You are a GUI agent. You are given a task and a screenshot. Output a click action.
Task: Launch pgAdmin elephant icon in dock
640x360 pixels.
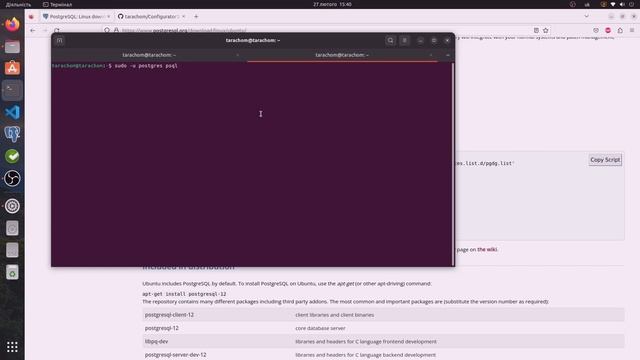(x=12, y=134)
